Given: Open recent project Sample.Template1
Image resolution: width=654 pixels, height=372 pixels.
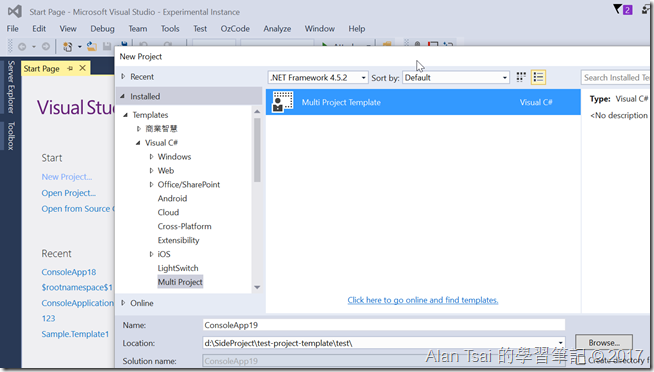Looking at the screenshot, I should coord(75,334).
